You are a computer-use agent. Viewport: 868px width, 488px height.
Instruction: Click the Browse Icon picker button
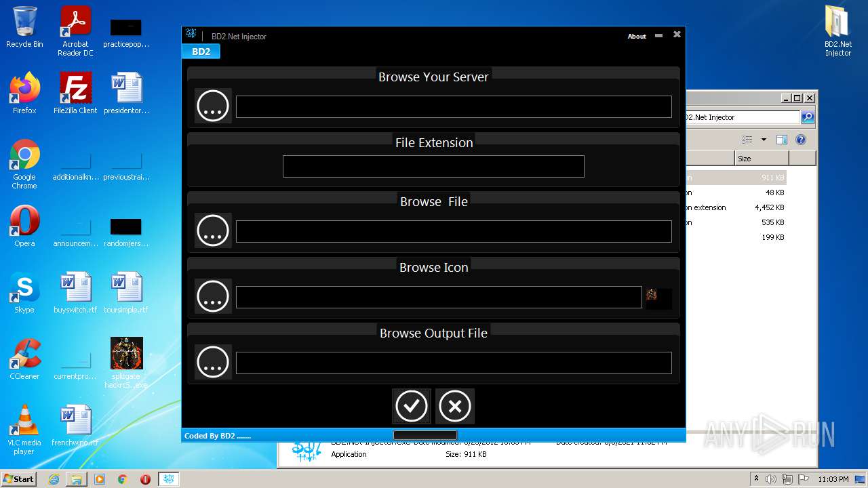tap(213, 296)
